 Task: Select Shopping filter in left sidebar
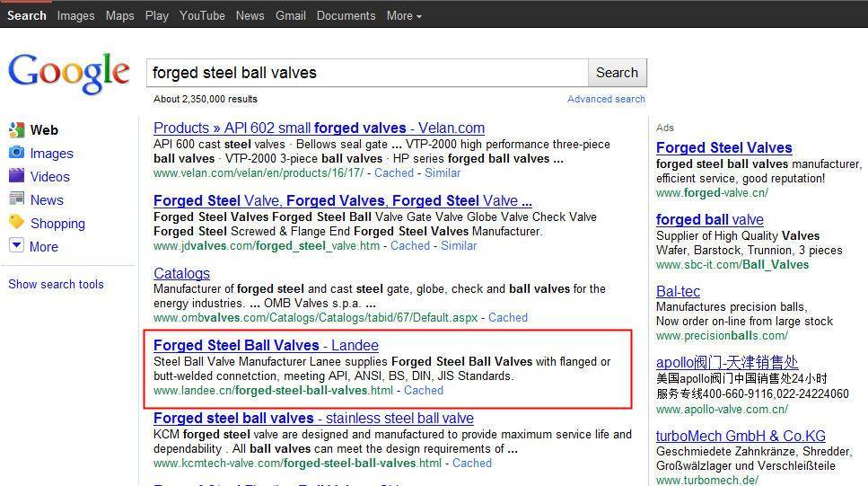point(57,224)
